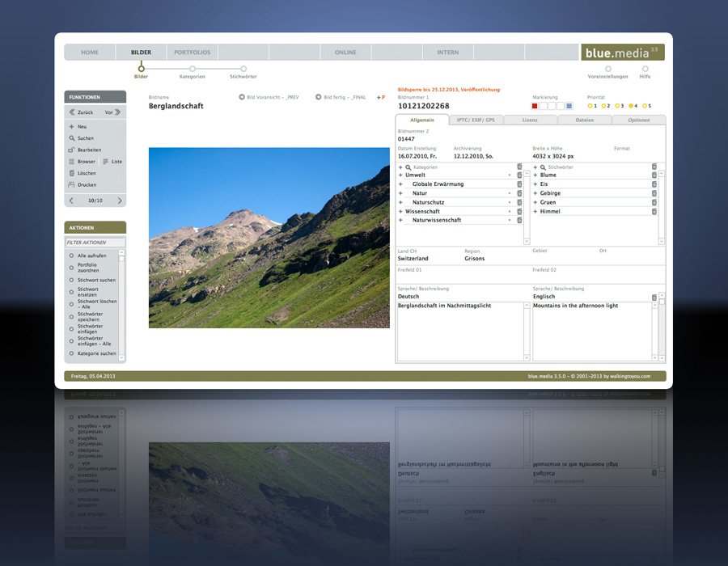Switch to the Optionen tab
The image size is (728, 566).
click(x=639, y=120)
